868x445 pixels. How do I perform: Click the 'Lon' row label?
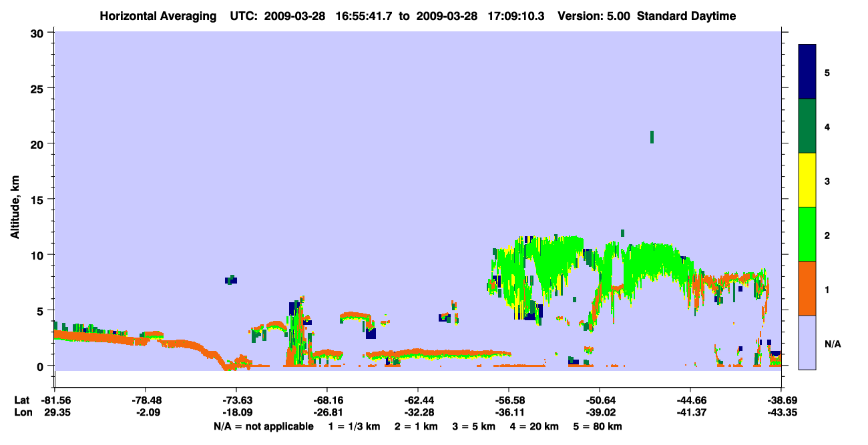pos(22,412)
